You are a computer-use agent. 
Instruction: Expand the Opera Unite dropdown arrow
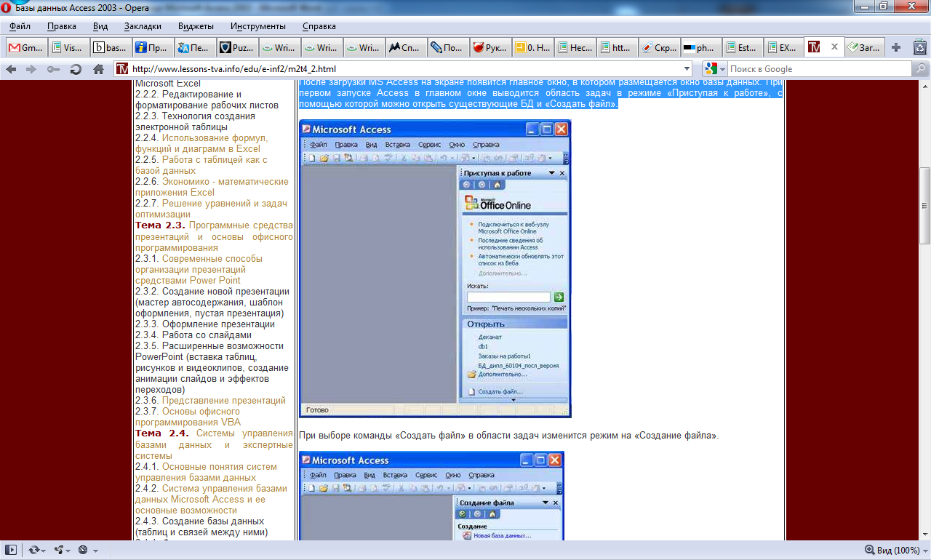[x=70, y=551]
